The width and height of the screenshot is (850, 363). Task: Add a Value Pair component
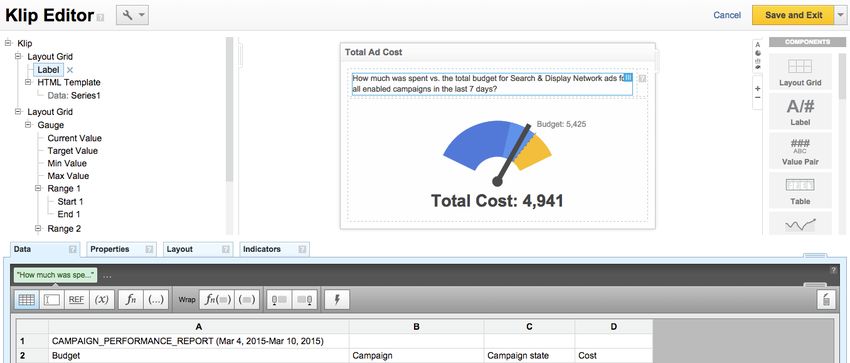800,152
